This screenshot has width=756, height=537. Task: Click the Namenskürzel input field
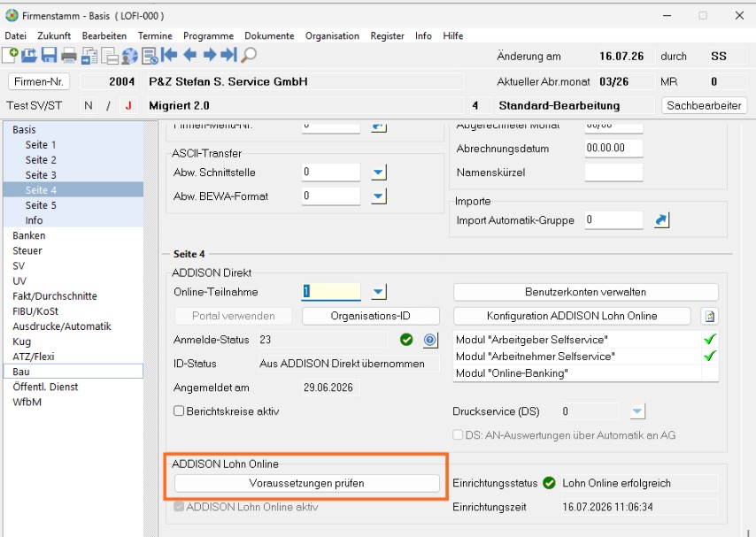(x=613, y=173)
